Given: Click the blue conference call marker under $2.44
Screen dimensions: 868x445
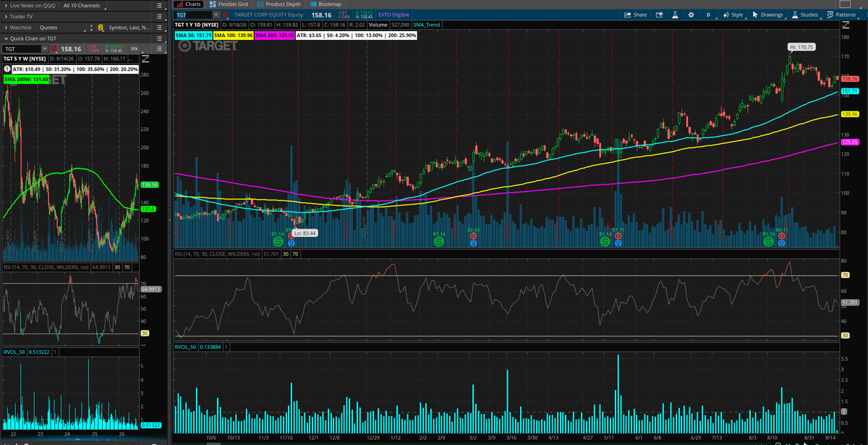Looking at the screenshot, I should pyautogui.click(x=473, y=243).
